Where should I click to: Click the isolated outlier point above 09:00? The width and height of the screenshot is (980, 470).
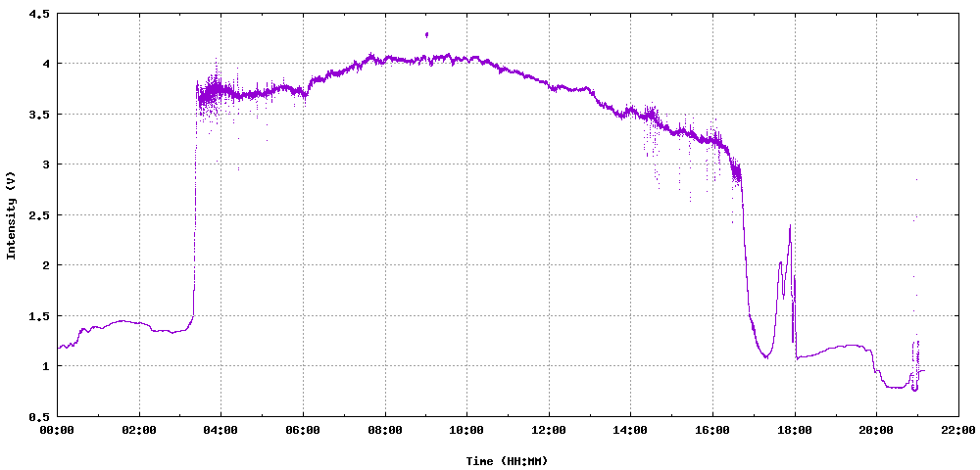426,34
